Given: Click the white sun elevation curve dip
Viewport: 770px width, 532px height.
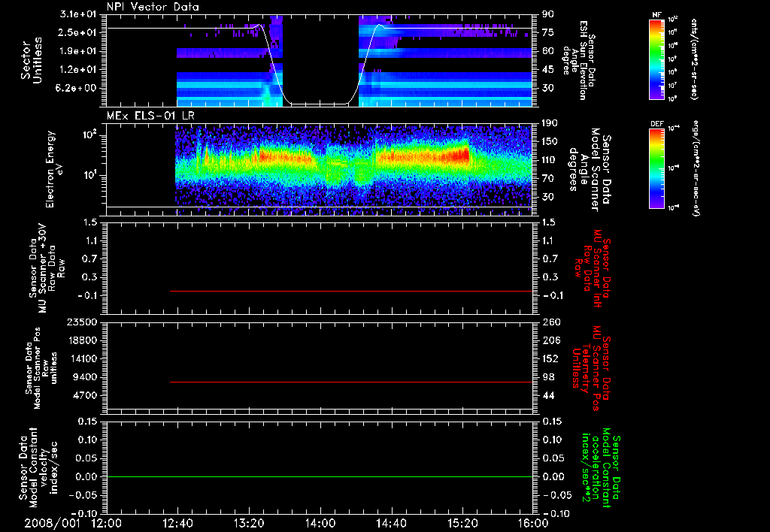Looking at the screenshot, I should pos(320,104).
